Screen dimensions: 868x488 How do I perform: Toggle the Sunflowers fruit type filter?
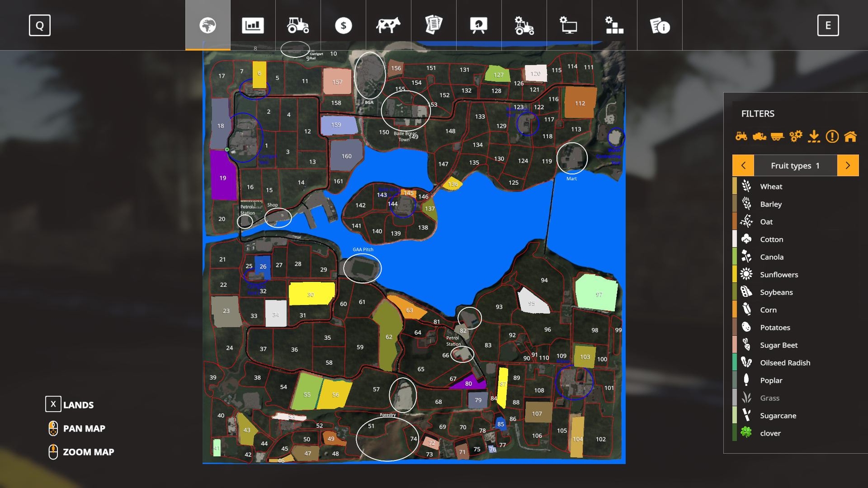tap(779, 275)
